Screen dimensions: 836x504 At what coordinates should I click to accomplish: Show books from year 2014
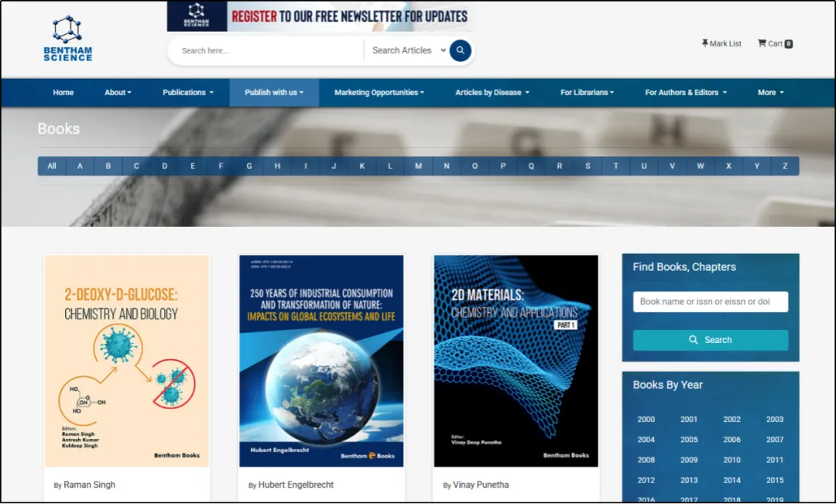(x=732, y=481)
